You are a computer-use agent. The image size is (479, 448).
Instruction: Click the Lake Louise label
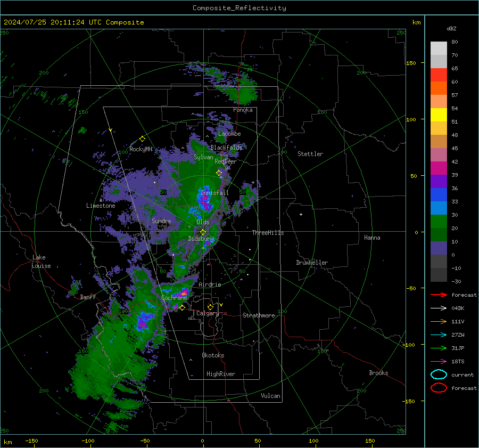pyautogui.click(x=41, y=262)
